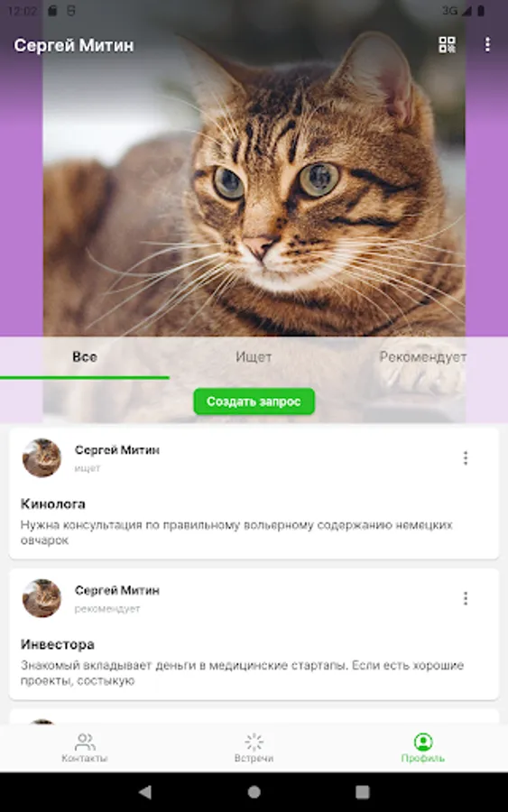Open options for the Кинолога request card
The width and height of the screenshot is (508, 812).
tap(465, 457)
